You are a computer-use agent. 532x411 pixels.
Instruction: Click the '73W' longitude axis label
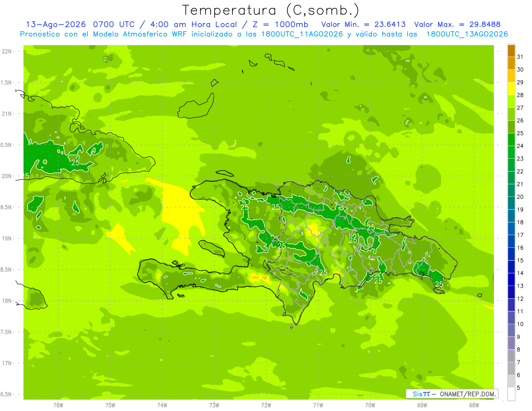pos(214,405)
